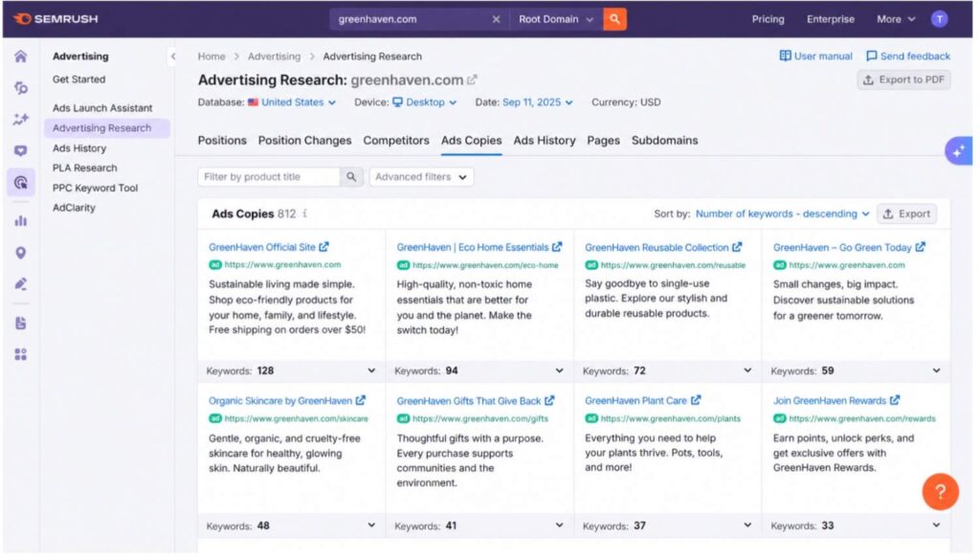This screenshot has width=980, height=560.
Task: Open the More menu dropdown
Action: coord(896,19)
